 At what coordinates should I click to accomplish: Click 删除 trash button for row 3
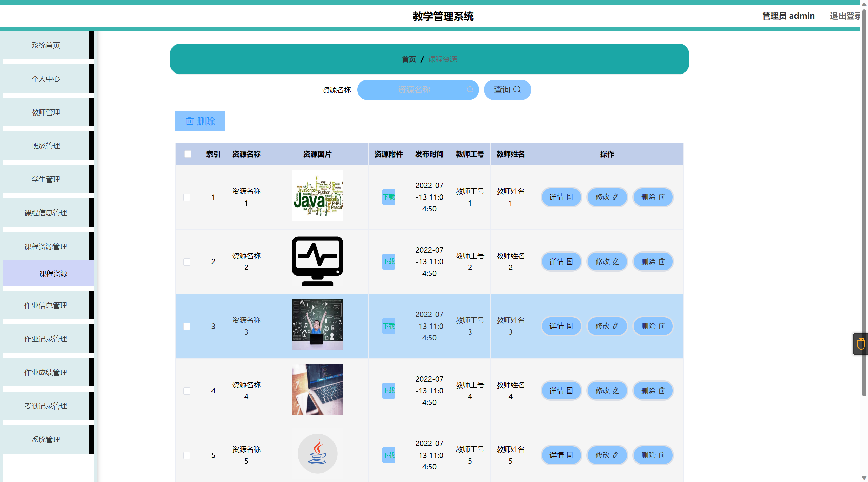pyautogui.click(x=653, y=326)
